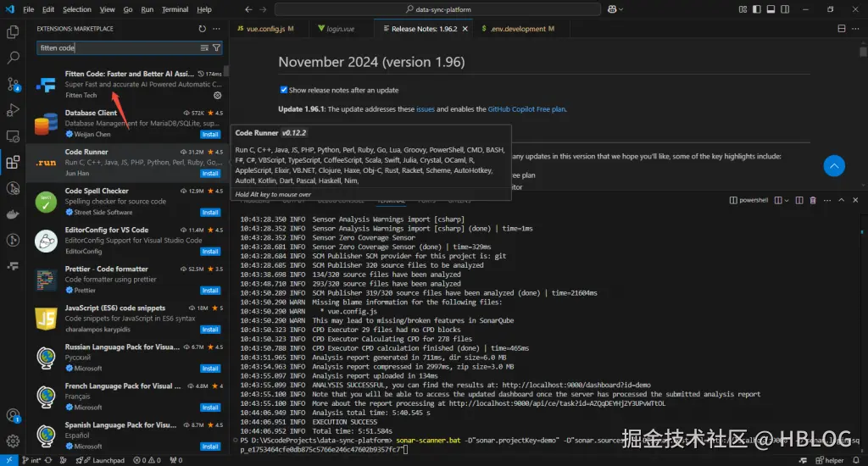Image resolution: width=868 pixels, height=466 pixels.
Task: Open the launch profile dropdown next to split terminal
Action: (x=786, y=200)
